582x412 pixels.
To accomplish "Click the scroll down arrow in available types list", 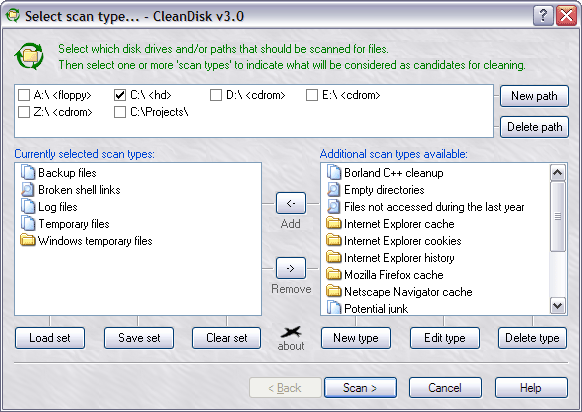I will [558, 306].
